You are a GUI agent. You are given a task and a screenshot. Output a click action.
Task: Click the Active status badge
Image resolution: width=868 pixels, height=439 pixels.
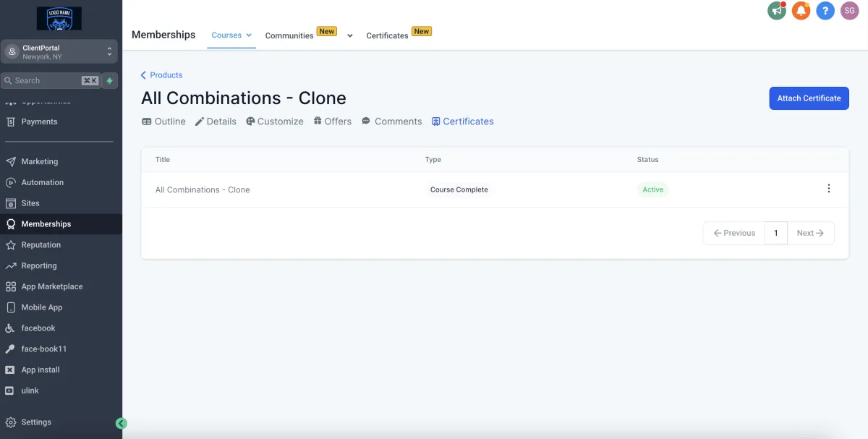point(652,189)
